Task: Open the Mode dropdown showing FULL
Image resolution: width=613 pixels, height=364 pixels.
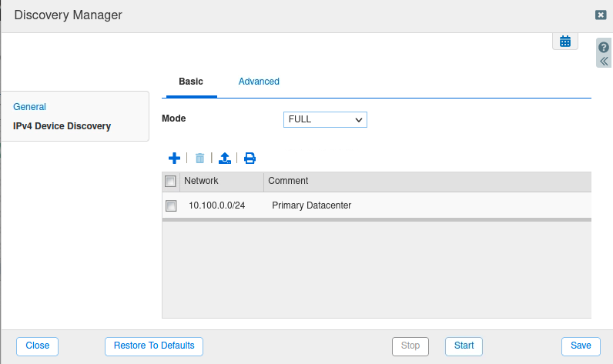Action: tap(325, 119)
